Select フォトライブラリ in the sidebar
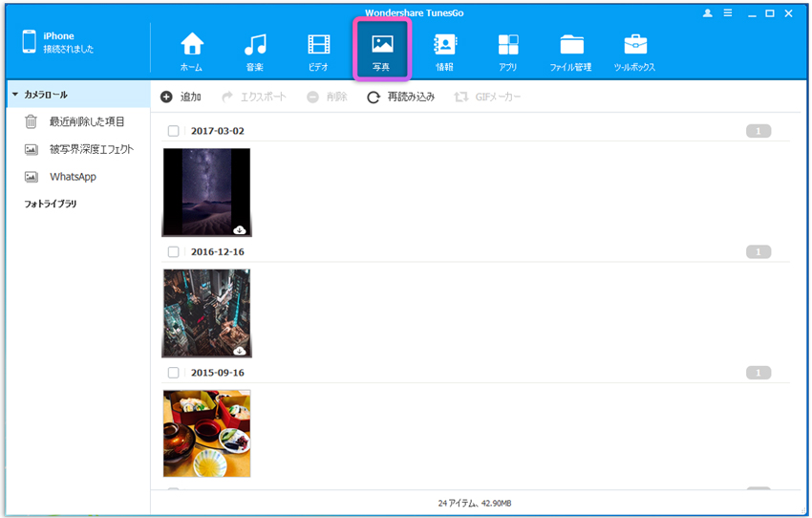 (x=51, y=205)
